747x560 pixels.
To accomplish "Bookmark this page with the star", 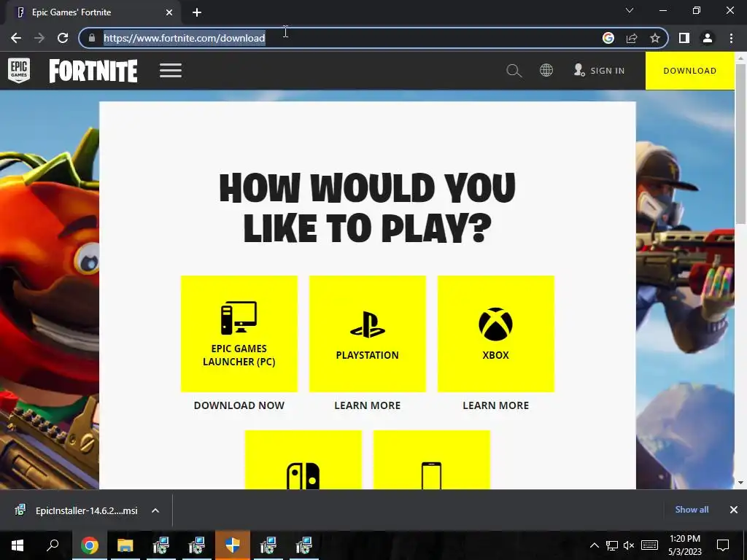I will click(x=655, y=38).
